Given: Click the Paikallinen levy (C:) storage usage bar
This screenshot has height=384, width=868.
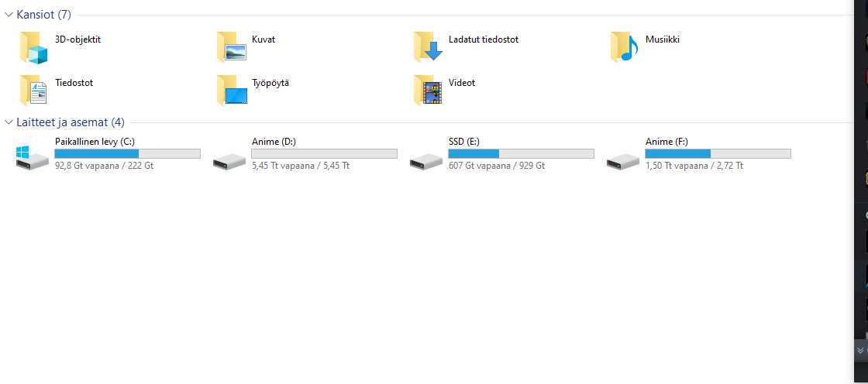Looking at the screenshot, I should tap(127, 154).
